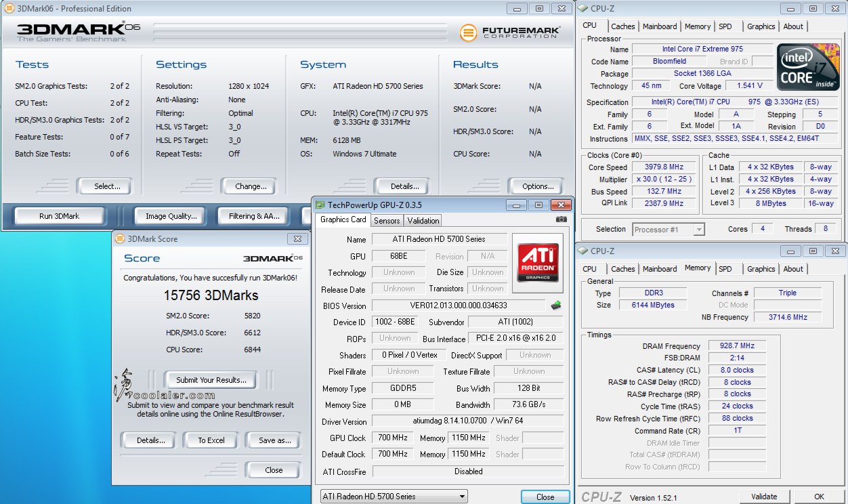Click the Validate button in CPU-Z
This screenshot has height=504, width=848.
[764, 497]
